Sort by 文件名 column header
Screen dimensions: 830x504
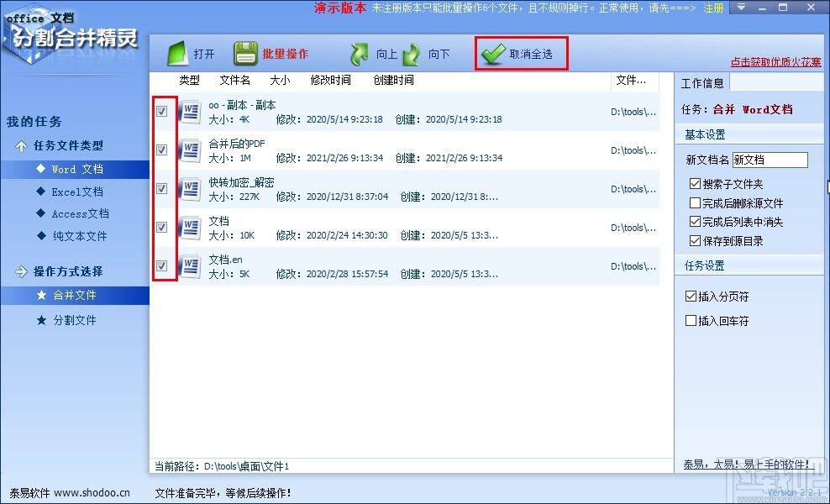click(x=235, y=81)
